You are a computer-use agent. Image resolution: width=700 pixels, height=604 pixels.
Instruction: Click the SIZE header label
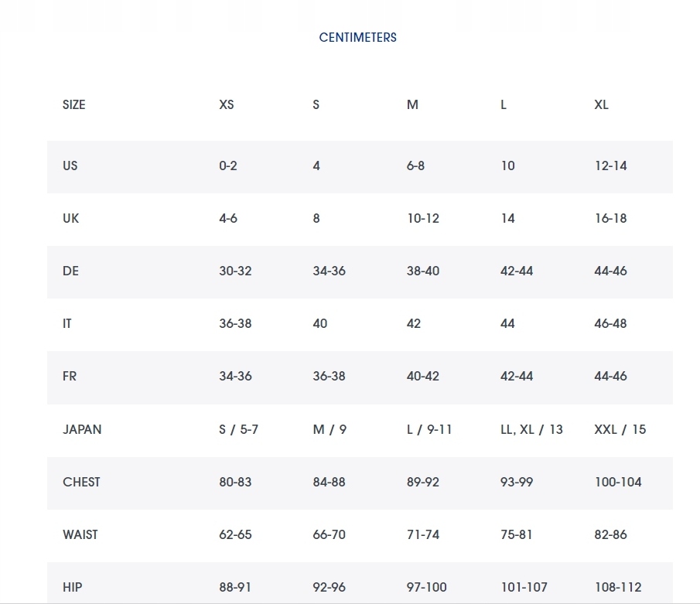[x=74, y=104]
